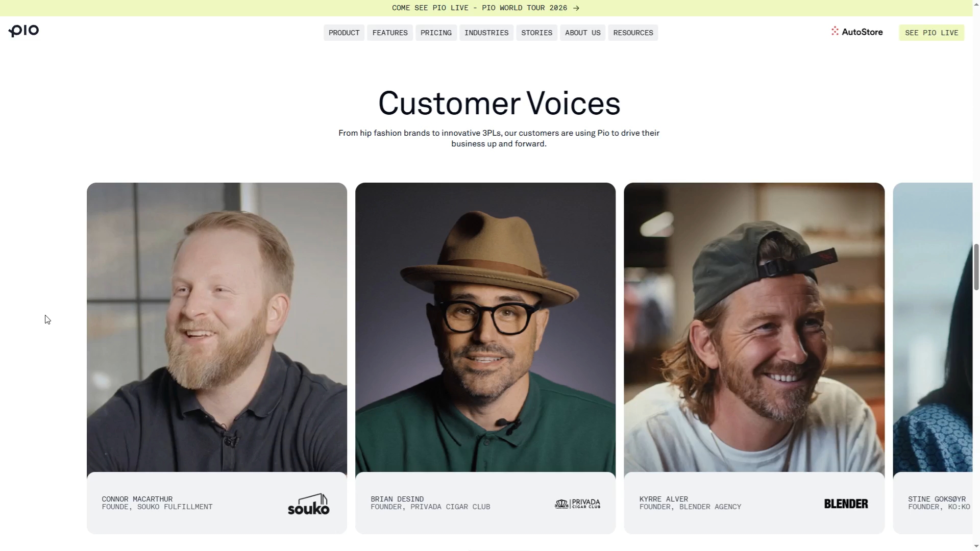Open the AutoStore logo link
Screen dimensions: 980x551
(857, 32)
